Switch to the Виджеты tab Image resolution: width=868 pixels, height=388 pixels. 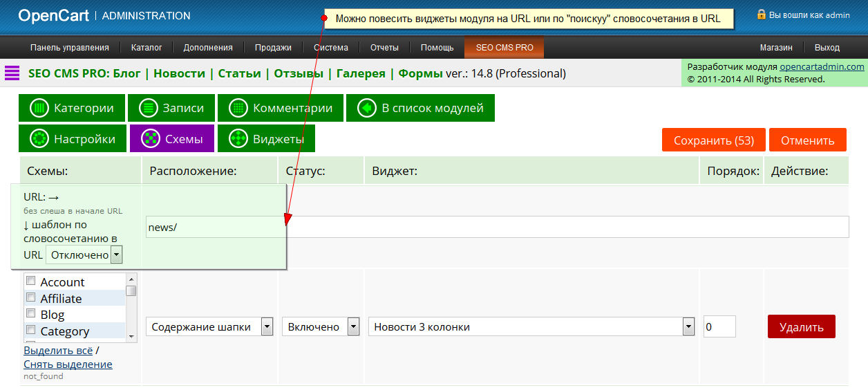(x=266, y=139)
